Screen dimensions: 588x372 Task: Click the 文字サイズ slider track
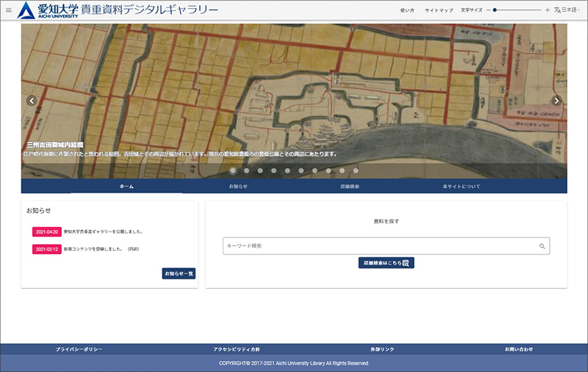click(519, 10)
